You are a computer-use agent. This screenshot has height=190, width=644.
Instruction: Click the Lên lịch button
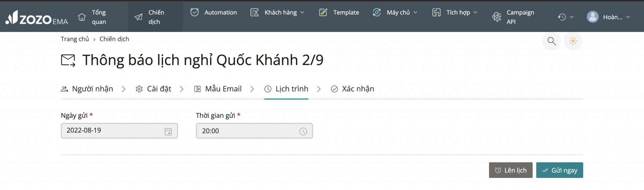(511, 170)
